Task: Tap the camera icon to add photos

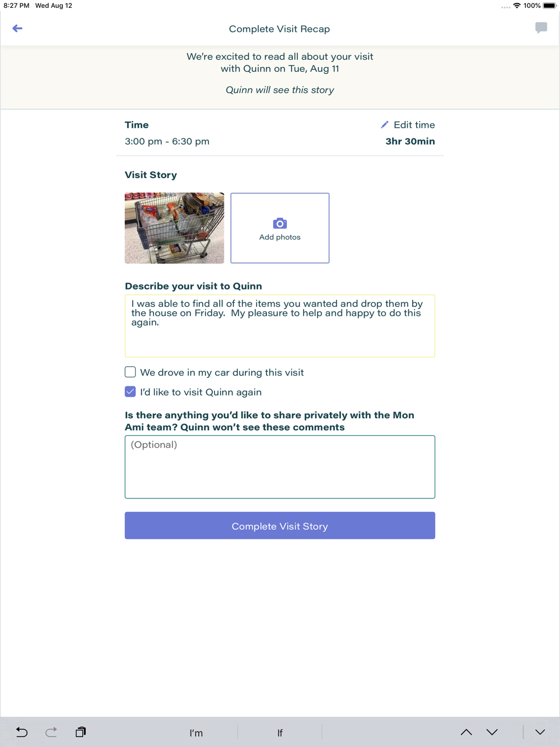Action: pyautogui.click(x=280, y=223)
